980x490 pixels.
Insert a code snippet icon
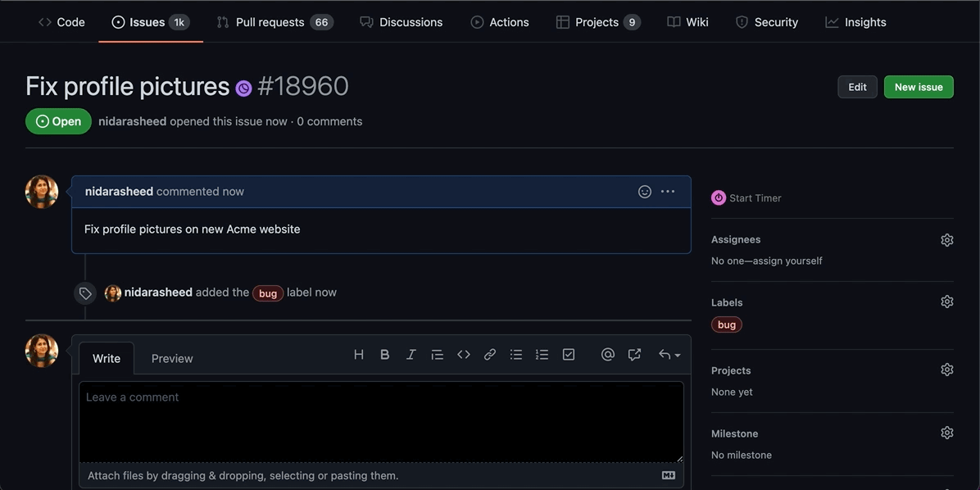coord(464,355)
